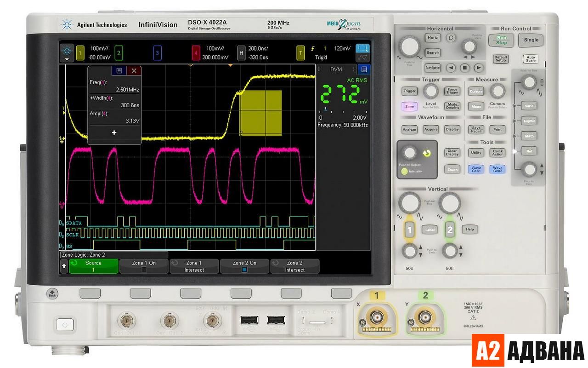This screenshot has height=368, width=588.
Task: Toggle the vertical channel 2 key
Action: pos(450,230)
